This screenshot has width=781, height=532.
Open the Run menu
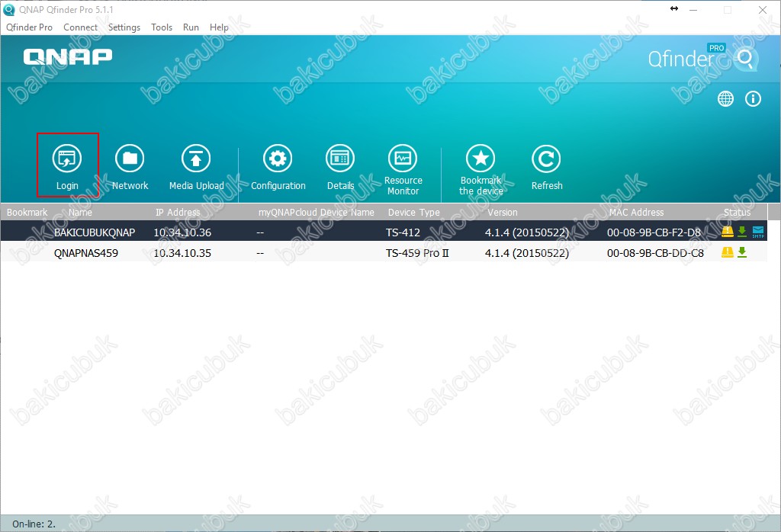coord(191,27)
